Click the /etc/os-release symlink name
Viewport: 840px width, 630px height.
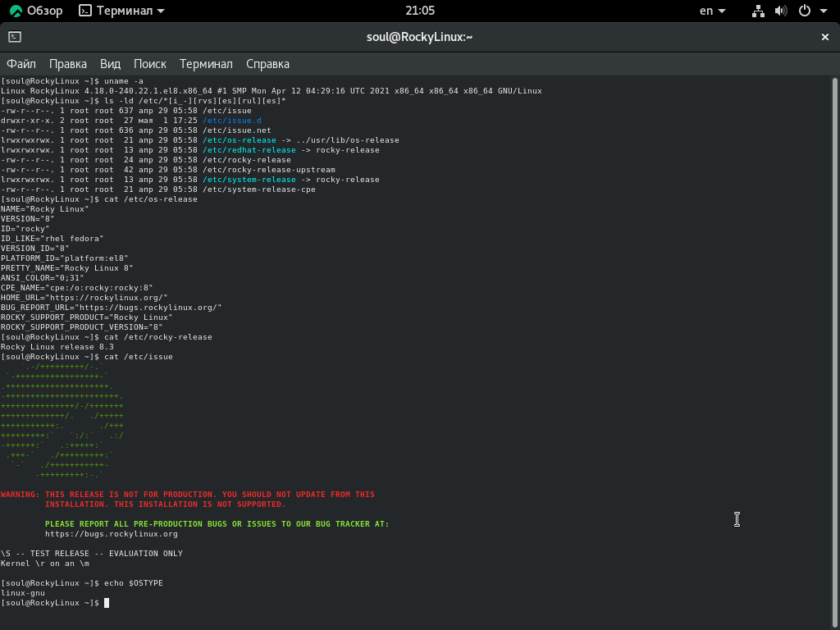240,140
